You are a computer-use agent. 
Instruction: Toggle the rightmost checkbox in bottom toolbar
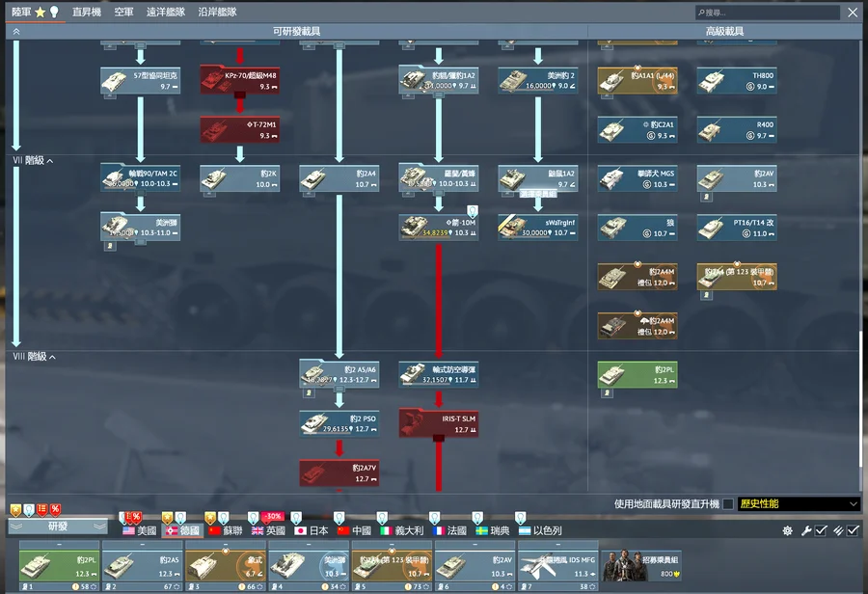point(853,531)
